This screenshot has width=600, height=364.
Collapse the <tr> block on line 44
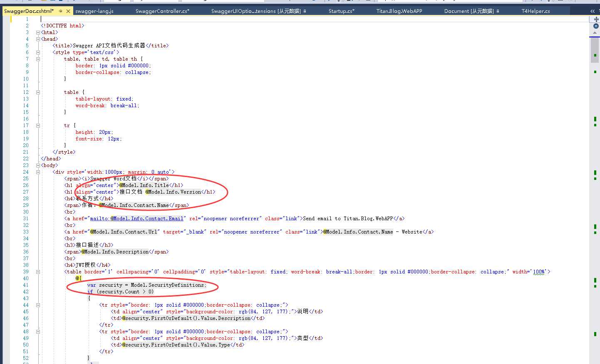[38, 305]
